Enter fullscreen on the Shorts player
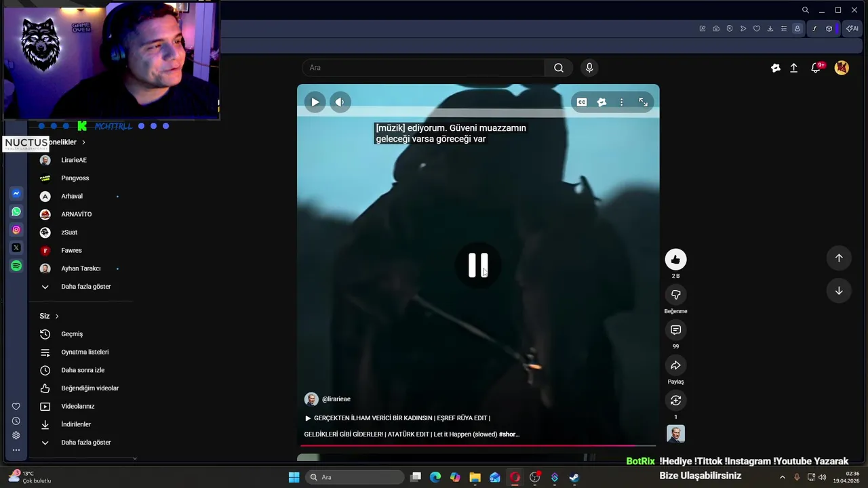The width and height of the screenshot is (868, 488). (643, 102)
